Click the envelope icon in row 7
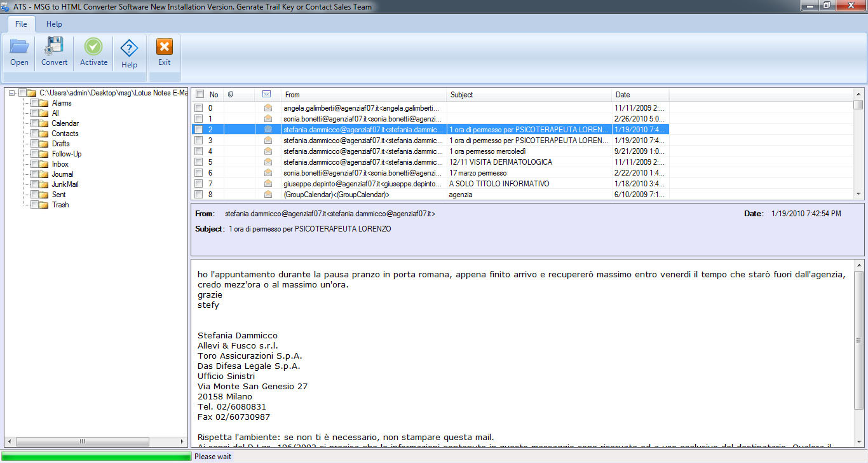Image resolution: width=868 pixels, height=463 pixels. point(268,183)
